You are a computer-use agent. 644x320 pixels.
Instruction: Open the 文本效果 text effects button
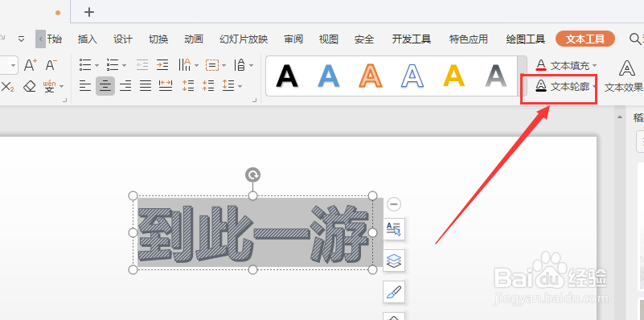(x=625, y=76)
